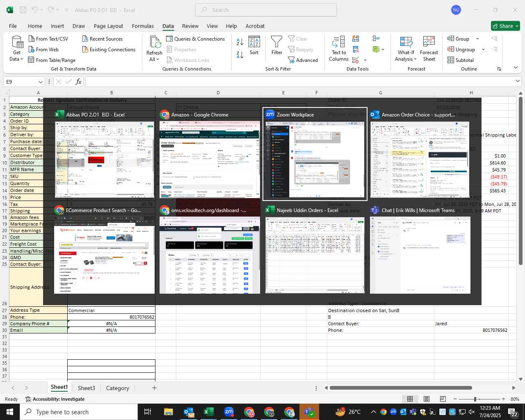This screenshot has width=525, height=420.
Task: Switch to Page Break Preview
Action: [x=443, y=399]
